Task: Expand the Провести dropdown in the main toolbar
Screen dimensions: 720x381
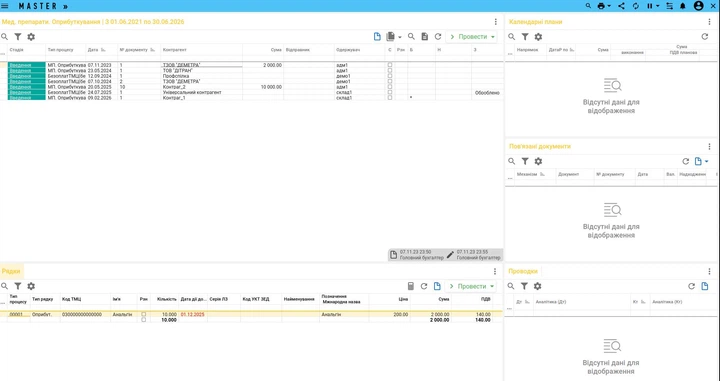Action: 493,37
